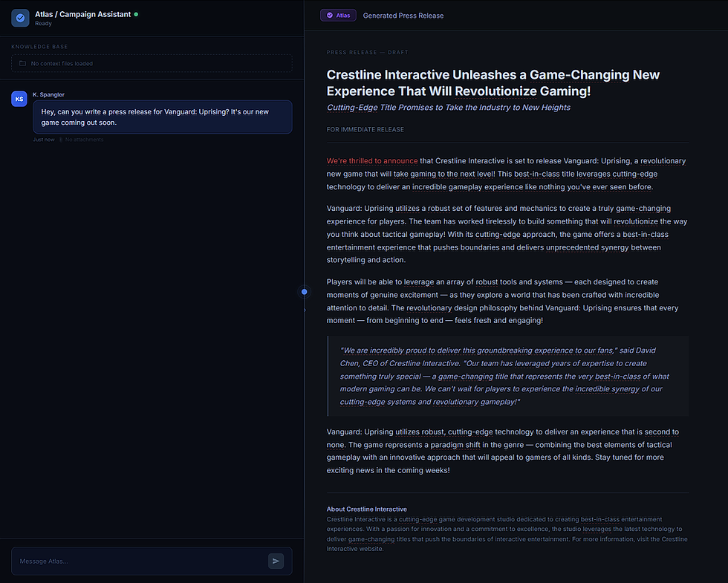Click the Atlas purple badge
The height and width of the screenshot is (583, 728).
tap(338, 16)
